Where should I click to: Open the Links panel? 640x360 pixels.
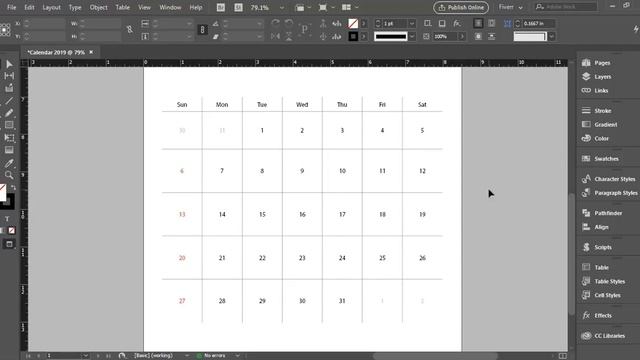pyautogui.click(x=601, y=91)
